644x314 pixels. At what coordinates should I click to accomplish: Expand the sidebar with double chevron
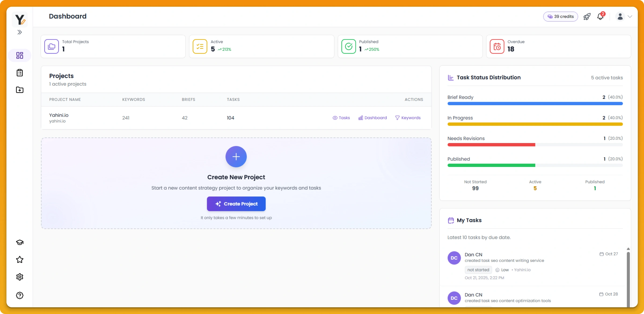[x=20, y=32]
